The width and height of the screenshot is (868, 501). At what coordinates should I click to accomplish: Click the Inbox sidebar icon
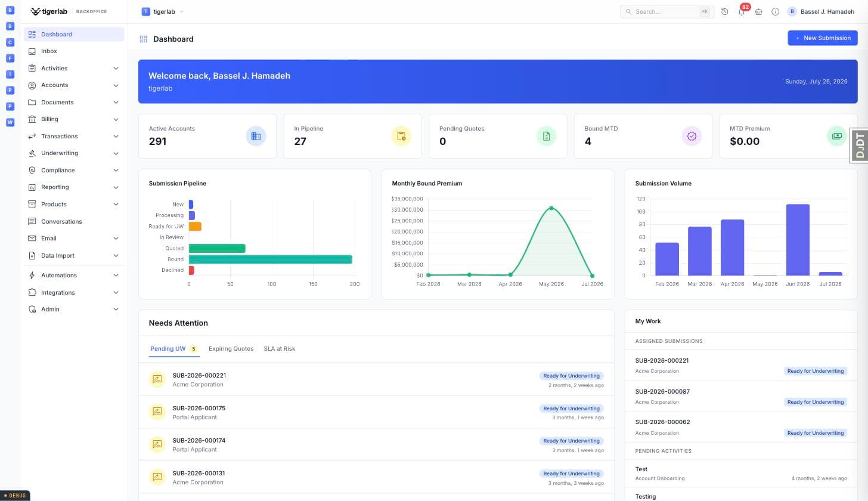point(32,51)
